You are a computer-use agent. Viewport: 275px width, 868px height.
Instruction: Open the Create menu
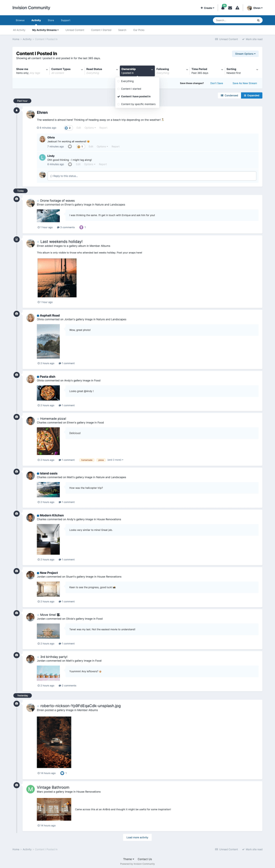pos(208,8)
